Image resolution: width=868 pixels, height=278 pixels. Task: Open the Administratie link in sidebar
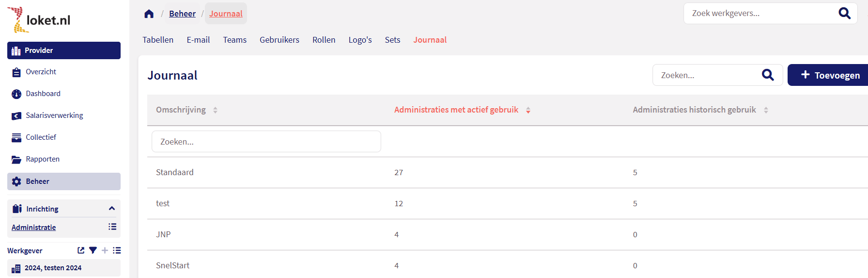34,227
